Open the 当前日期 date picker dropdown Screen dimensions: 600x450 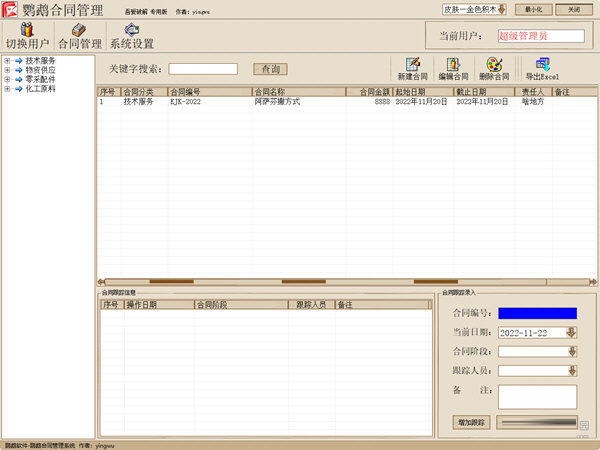[571, 332]
